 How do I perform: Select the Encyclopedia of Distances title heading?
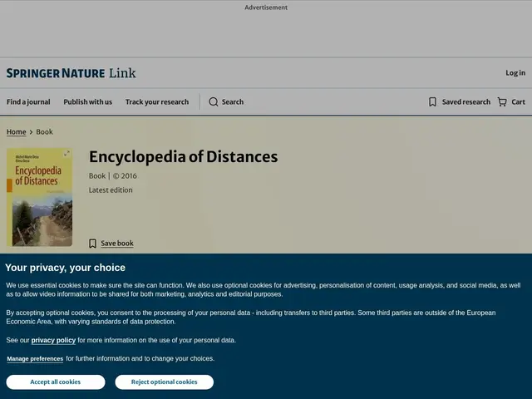pyautogui.click(x=183, y=157)
